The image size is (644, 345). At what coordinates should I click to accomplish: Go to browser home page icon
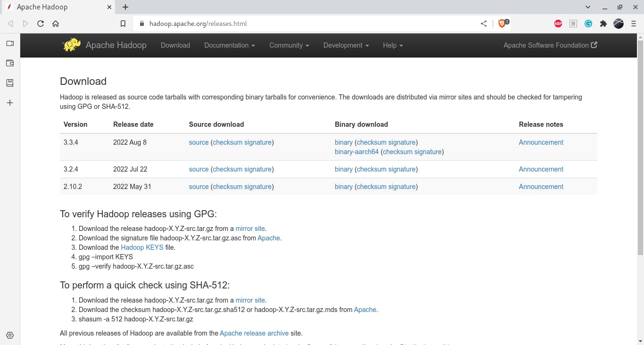tap(56, 24)
